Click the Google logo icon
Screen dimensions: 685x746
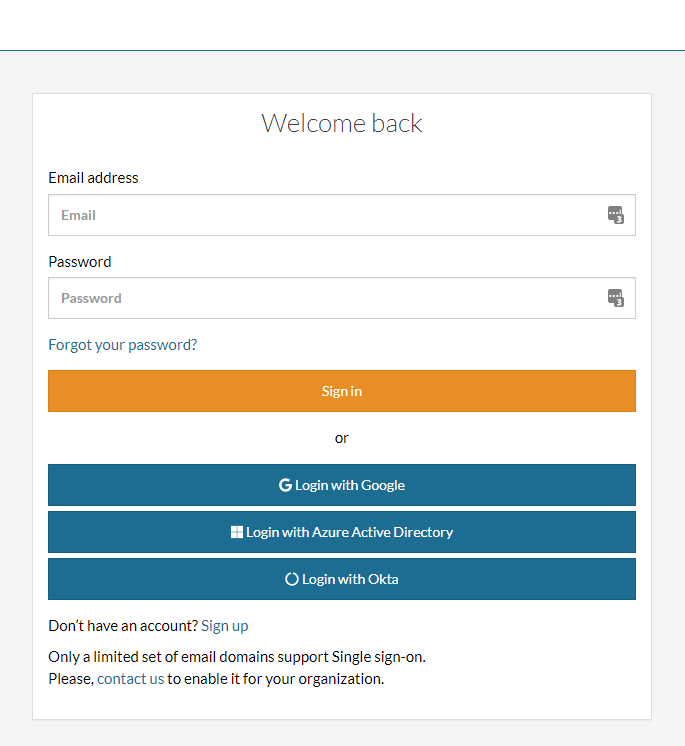click(x=285, y=485)
